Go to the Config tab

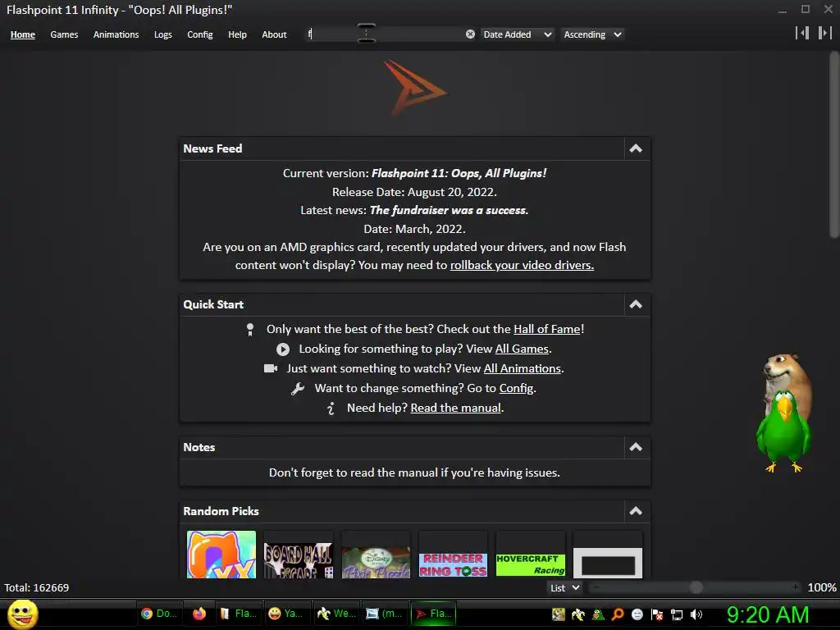[200, 34]
